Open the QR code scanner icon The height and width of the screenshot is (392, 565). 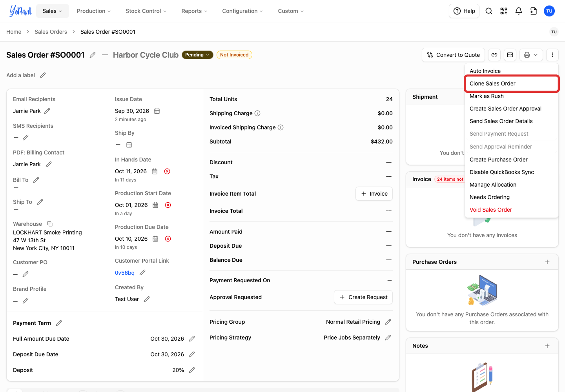[504, 11]
